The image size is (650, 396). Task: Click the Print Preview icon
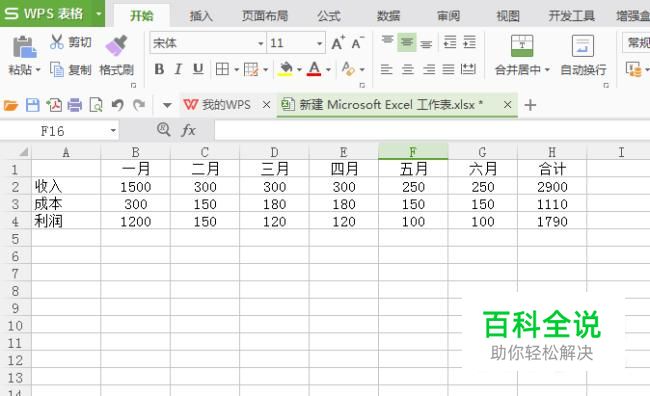(96, 105)
